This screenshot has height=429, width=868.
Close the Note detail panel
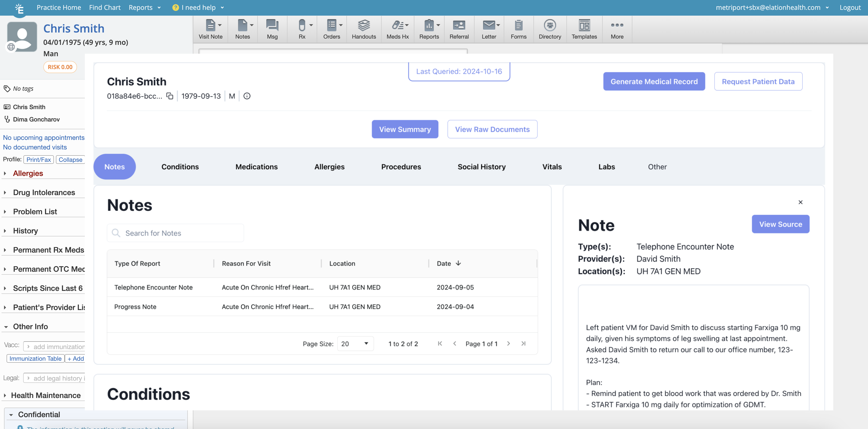pyautogui.click(x=800, y=202)
